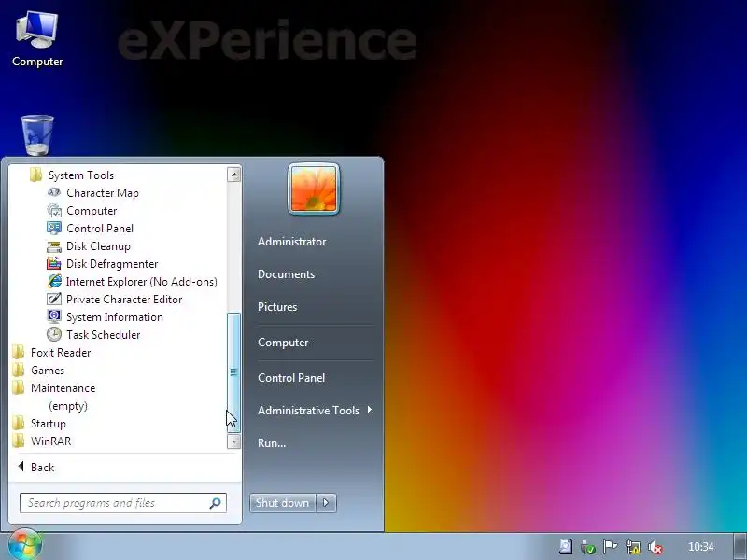Click the Private Character Editor icon
Viewport: 747px width, 560px height.
click(x=54, y=299)
